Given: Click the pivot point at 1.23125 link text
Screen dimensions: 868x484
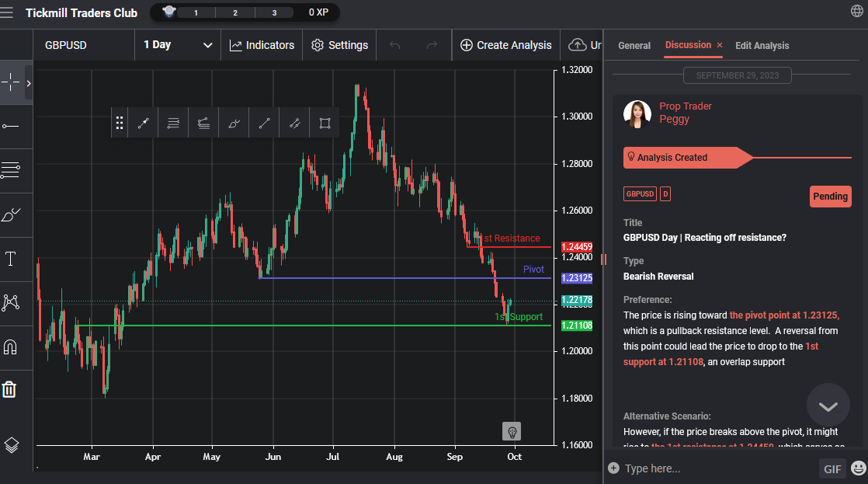Looking at the screenshot, I should pos(784,315).
